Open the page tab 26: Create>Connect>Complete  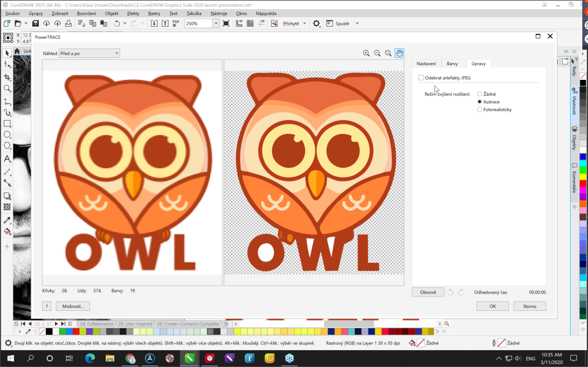pos(188,324)
